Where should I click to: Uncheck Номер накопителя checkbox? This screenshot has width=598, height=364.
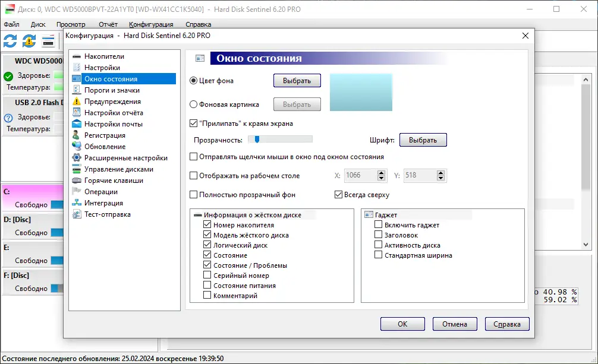click(207, 225)
